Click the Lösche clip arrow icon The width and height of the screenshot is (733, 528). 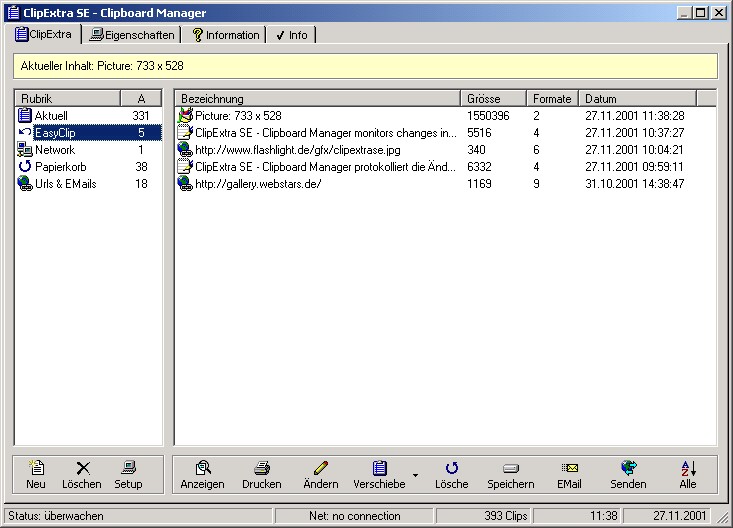point(452,468)
